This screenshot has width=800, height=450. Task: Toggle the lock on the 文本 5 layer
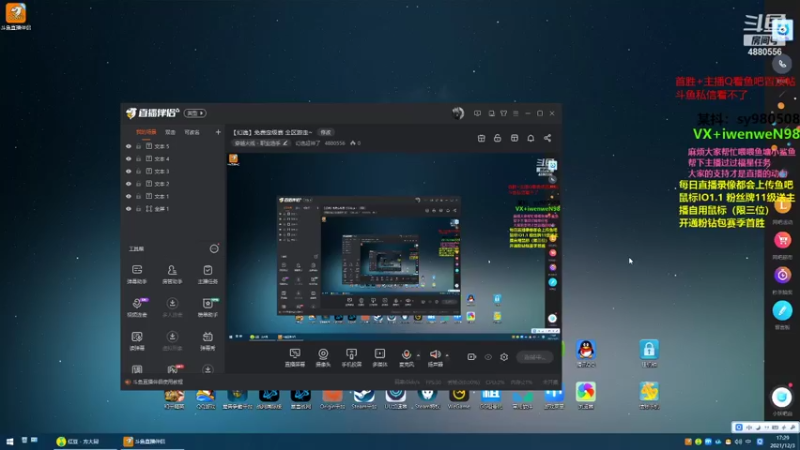coord(138,146)
